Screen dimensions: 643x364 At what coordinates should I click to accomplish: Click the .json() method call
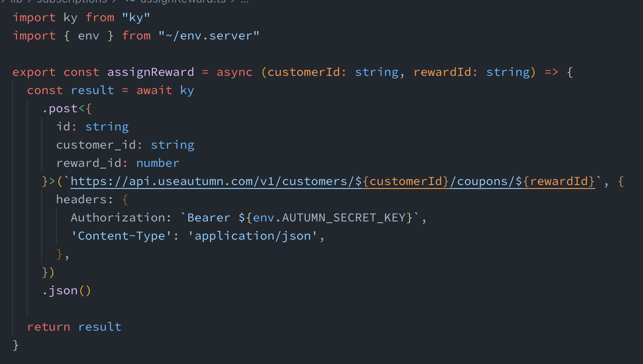point(63,290)
